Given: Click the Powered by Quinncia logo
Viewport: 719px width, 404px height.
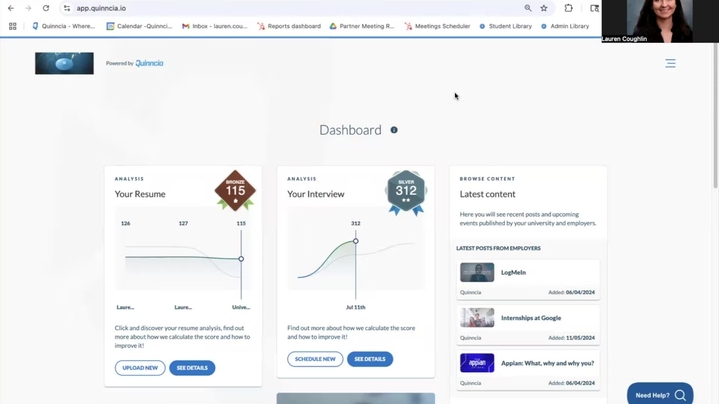Looking at the screenshot, I should tap(134, 63).
